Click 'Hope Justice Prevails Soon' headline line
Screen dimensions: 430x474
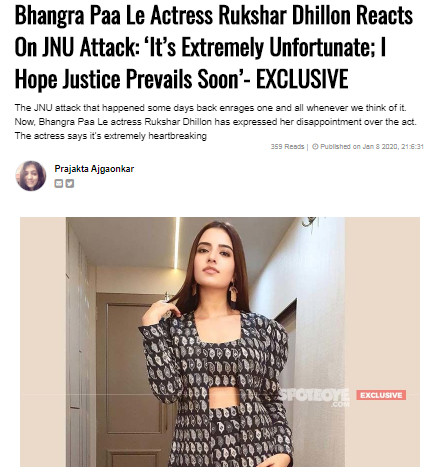point(128,79)
